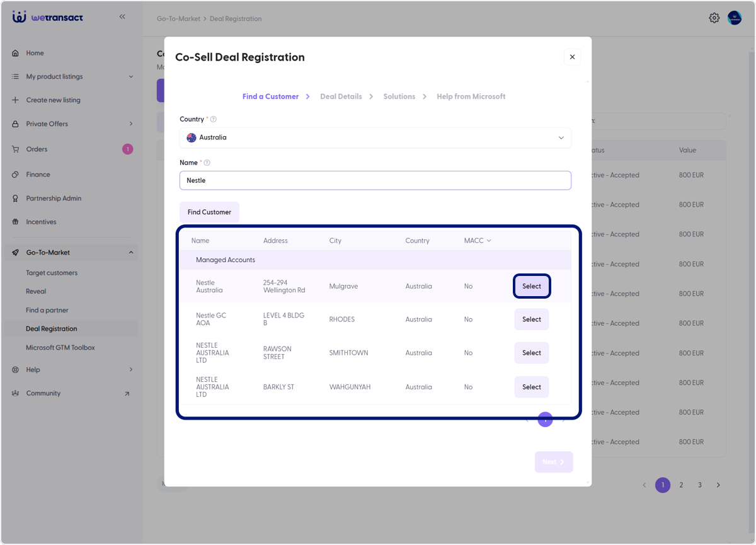Go to previous page arrow in background table

point(644,485)
